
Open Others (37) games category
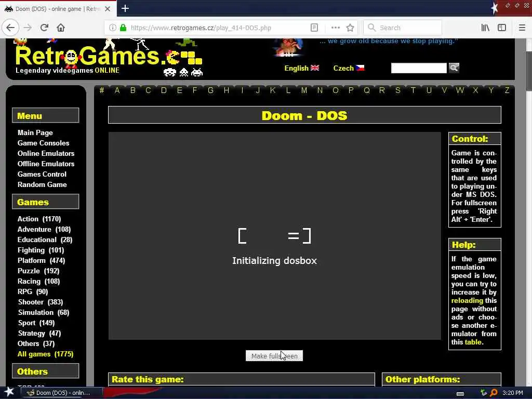coord(36,344)
